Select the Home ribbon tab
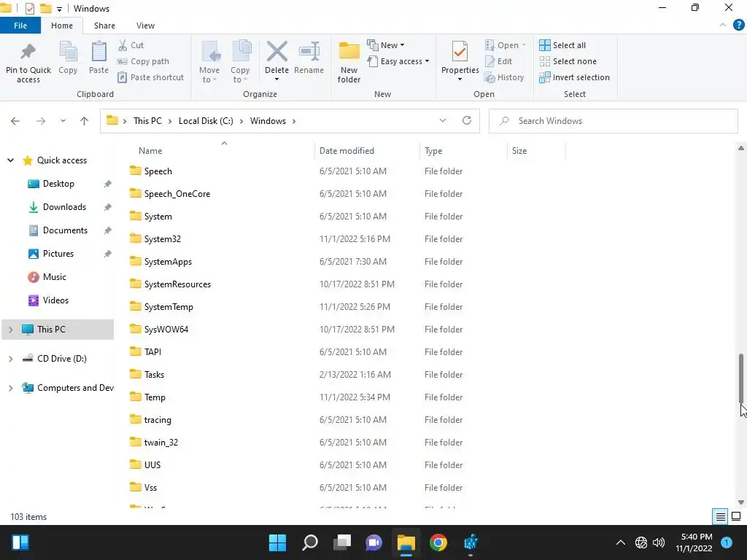 point(62,26)
